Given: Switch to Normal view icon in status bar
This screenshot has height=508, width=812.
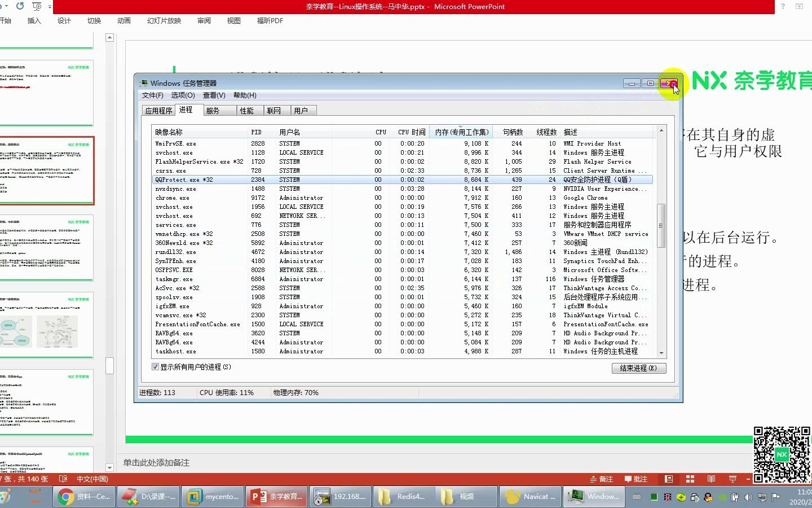Looking at the screenshot, I should [669, 479].
